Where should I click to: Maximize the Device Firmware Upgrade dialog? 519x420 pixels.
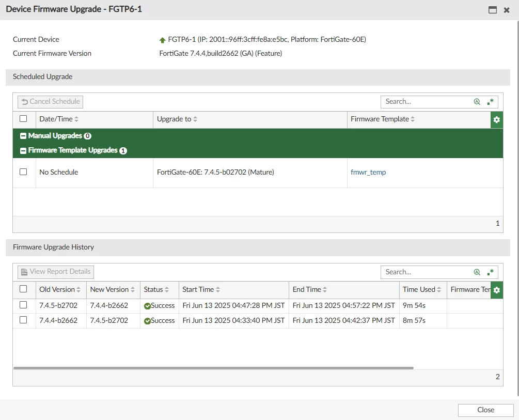(493, 10)
